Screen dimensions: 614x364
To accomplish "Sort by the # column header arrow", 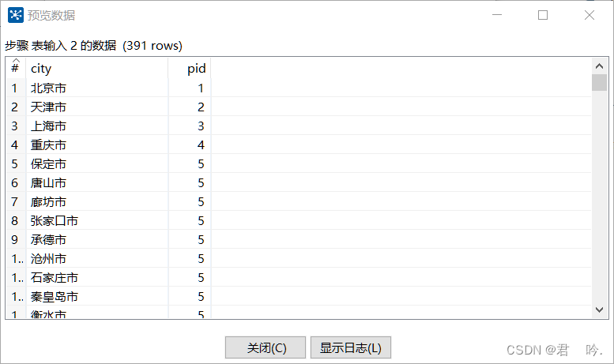I will point(16,60).
